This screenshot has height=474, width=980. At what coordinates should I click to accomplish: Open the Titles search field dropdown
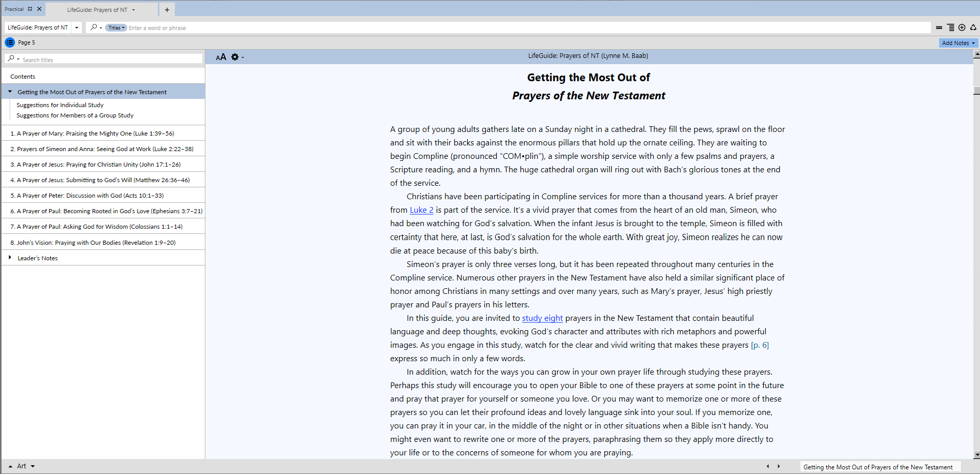116,28
